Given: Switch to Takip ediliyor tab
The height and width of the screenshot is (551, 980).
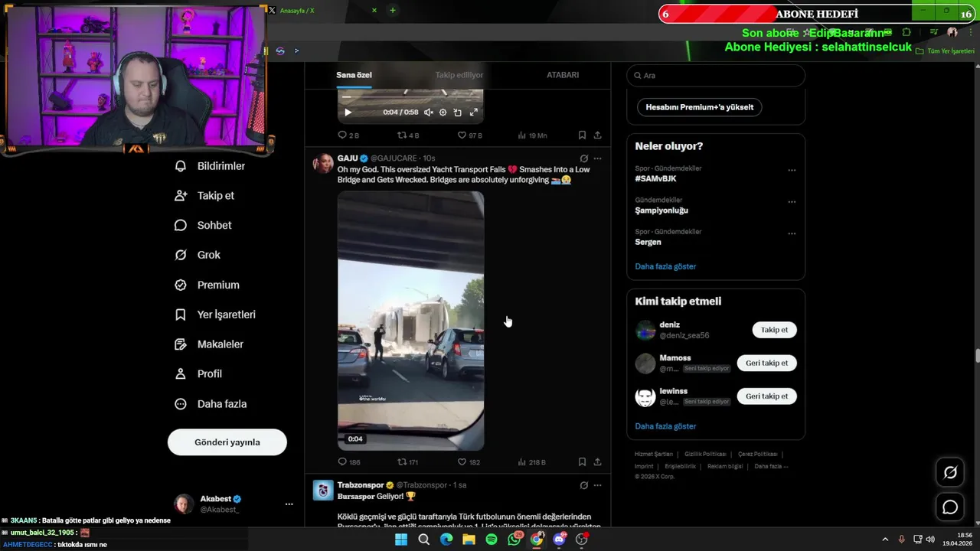Looking at the screenshot, I should [x=459, y=75].
